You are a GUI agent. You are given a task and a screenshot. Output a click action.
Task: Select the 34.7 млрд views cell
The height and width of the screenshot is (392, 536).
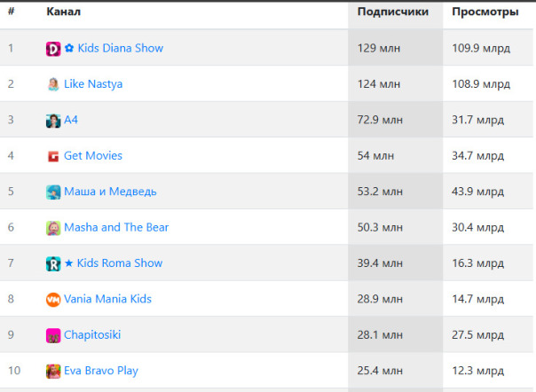(488, 155)
